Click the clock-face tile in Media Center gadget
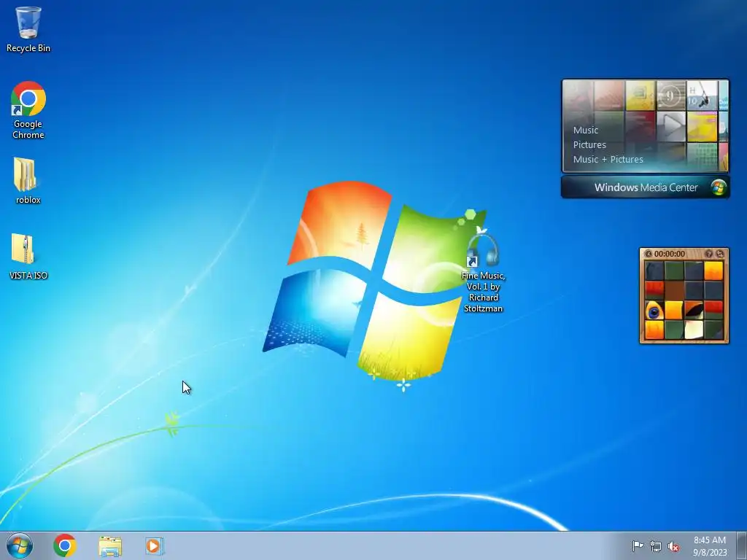Image resolution: width=747 pixels, height=560 pixels. click(671, 96)
